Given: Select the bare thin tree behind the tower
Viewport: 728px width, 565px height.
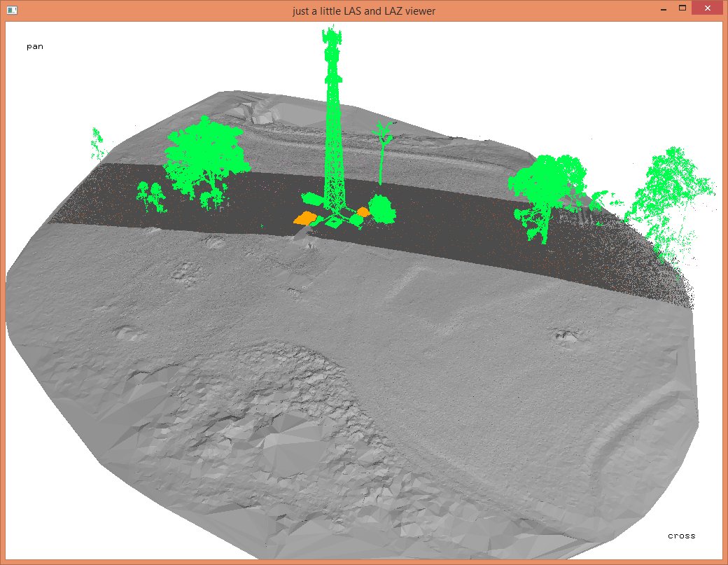Looking at the screenshot, I should pyautogui.click(x=382, y=151).
